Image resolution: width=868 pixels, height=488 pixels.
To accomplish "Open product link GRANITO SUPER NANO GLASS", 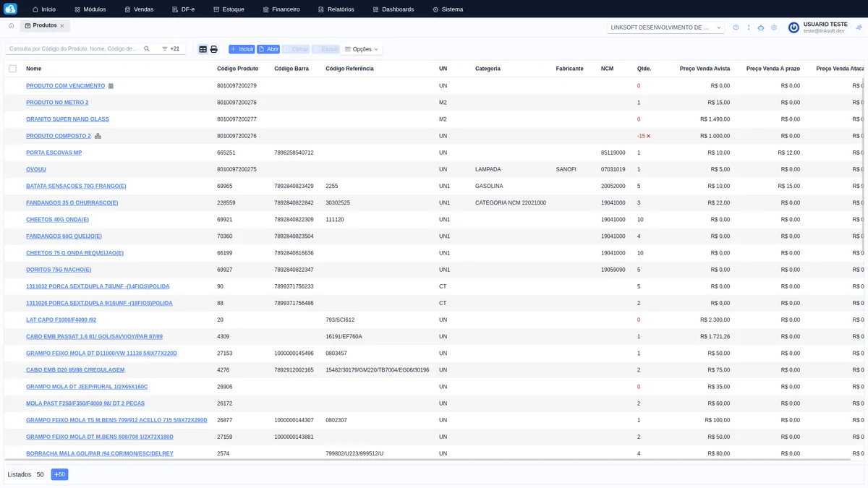I will (x=67, y=119).
